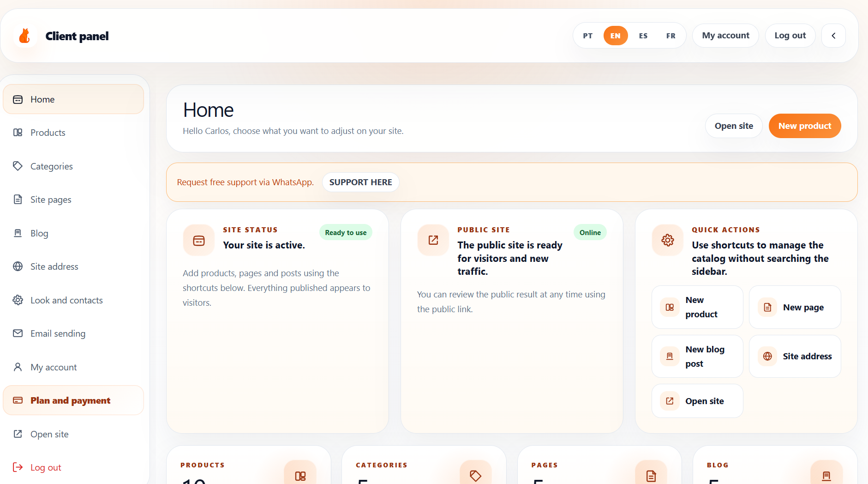Click the Categories tag icon in sidebar
868x484 pixels.
[18, 166]
